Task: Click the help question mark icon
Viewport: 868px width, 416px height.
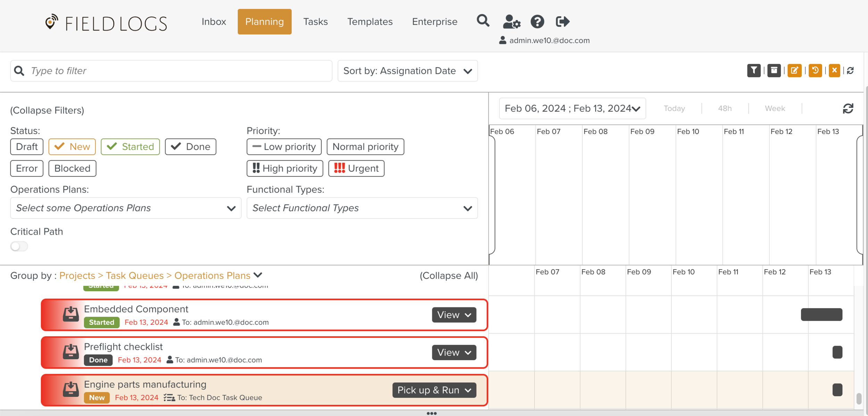Action: pos(537,22)
